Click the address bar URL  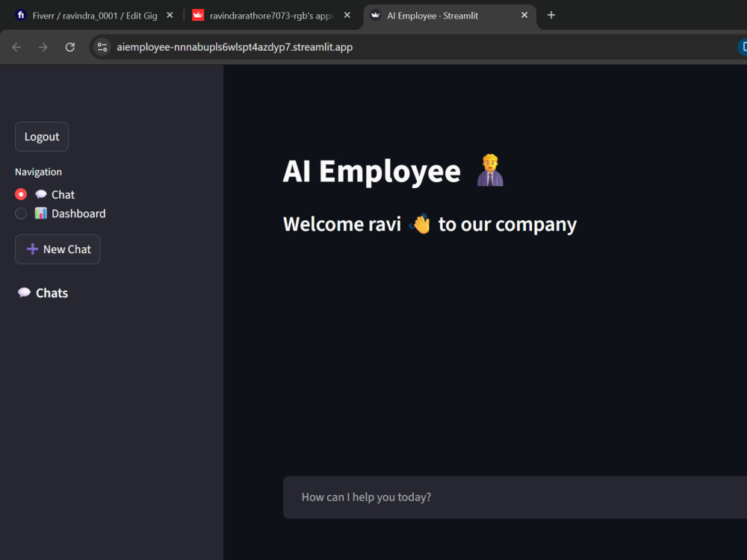click(x=235, y=47)
